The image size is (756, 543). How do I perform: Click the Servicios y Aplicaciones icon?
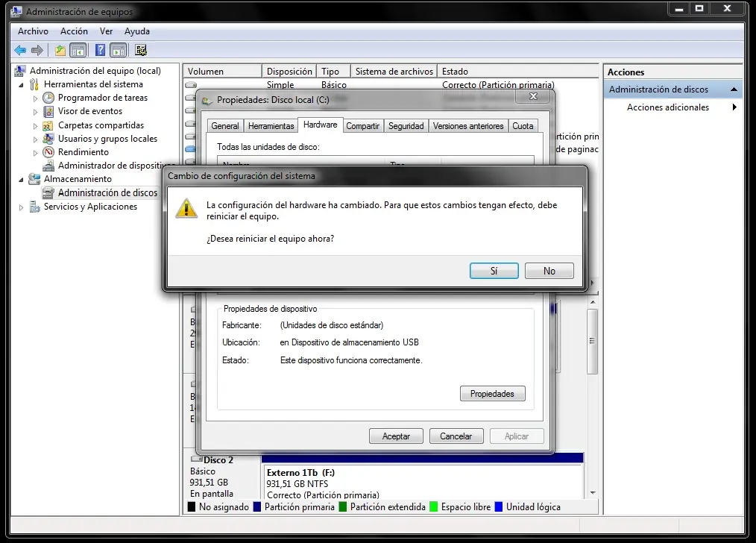point(34,207)
